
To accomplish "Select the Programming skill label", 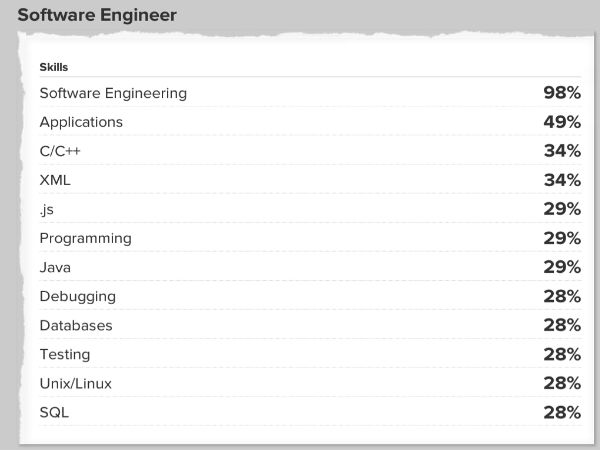I will [x=85, y=238].
